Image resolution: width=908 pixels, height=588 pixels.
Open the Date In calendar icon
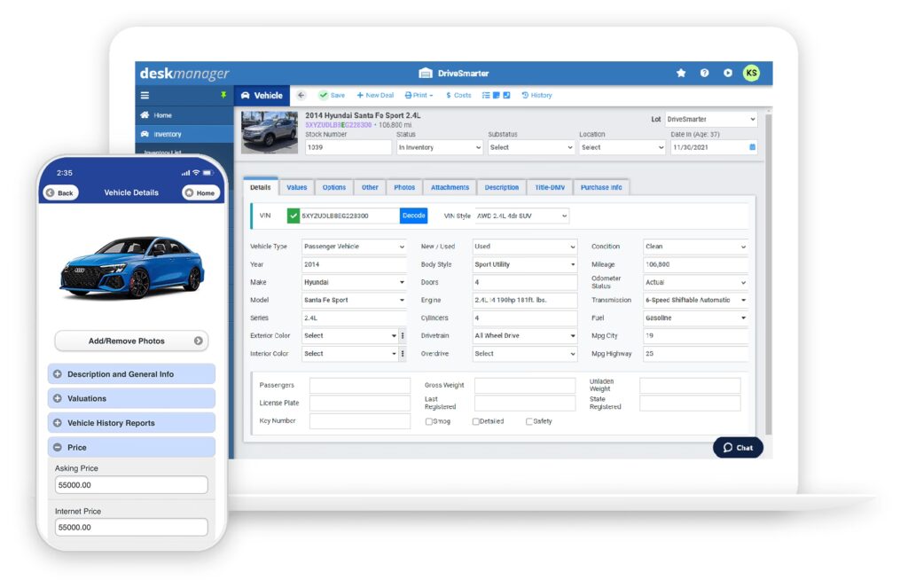tap(753, 147)
